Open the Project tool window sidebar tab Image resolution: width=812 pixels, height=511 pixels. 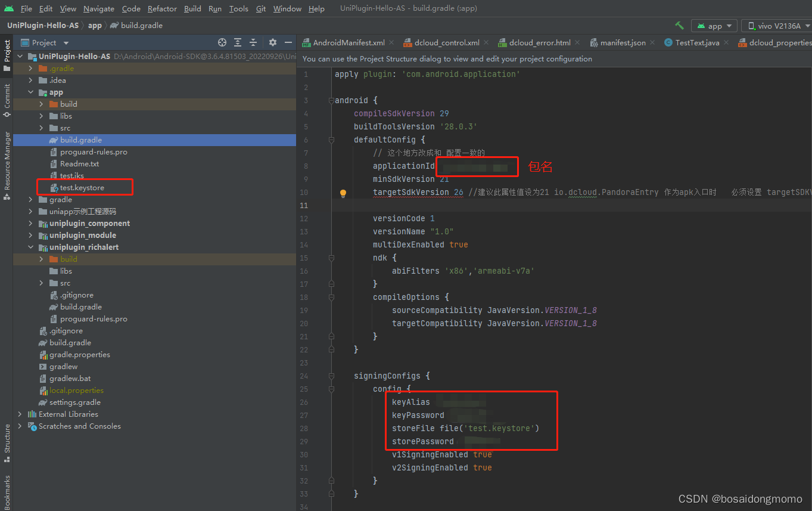[7, 55]
